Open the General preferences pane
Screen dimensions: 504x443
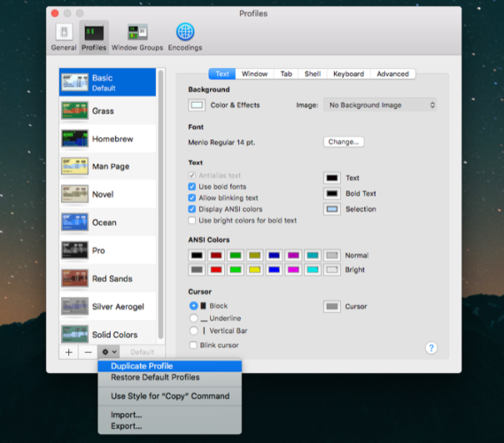coord(64,37)
